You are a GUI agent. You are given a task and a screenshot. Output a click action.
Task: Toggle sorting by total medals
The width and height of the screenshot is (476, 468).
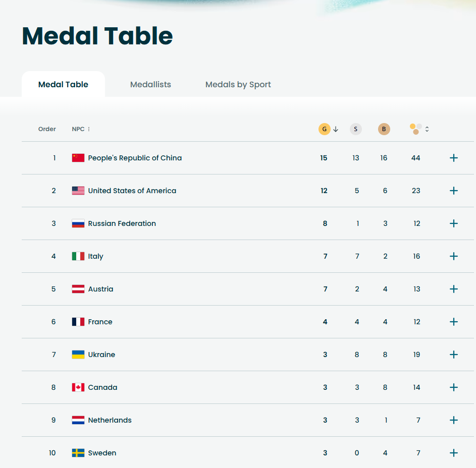(x=427, y=129)
